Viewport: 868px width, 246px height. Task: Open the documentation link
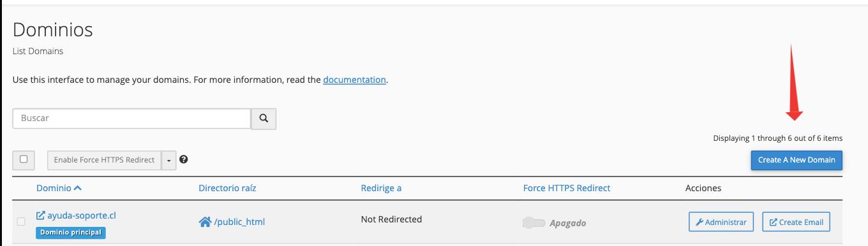coord(354,80)
